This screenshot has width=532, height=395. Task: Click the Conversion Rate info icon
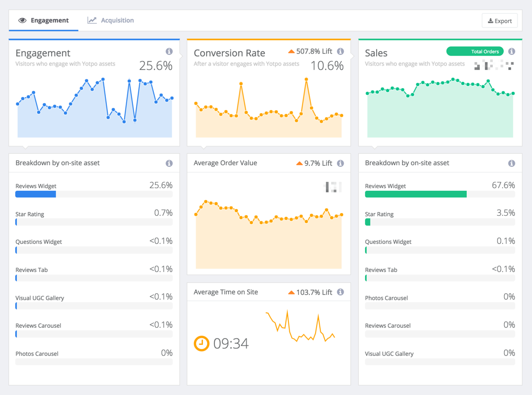[341, 52]
